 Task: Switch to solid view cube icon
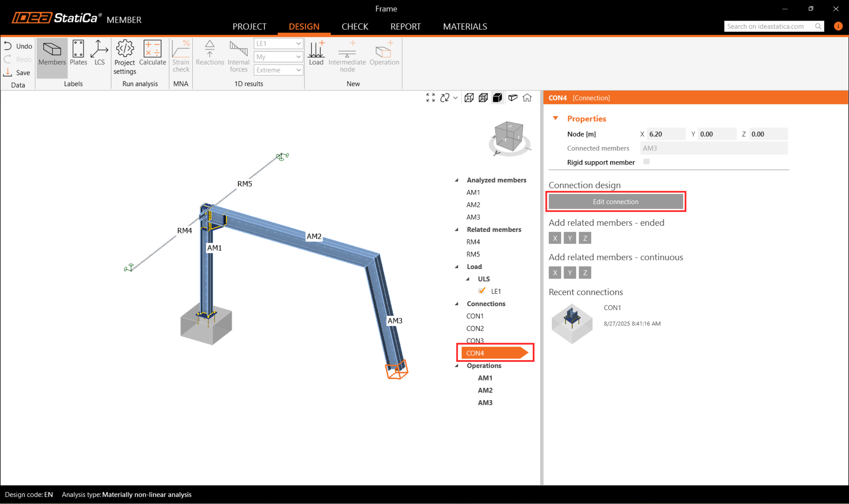pos(497,98)
